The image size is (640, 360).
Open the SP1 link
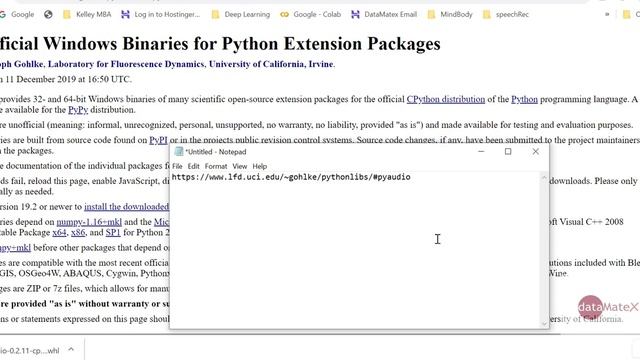coord(113,232)
